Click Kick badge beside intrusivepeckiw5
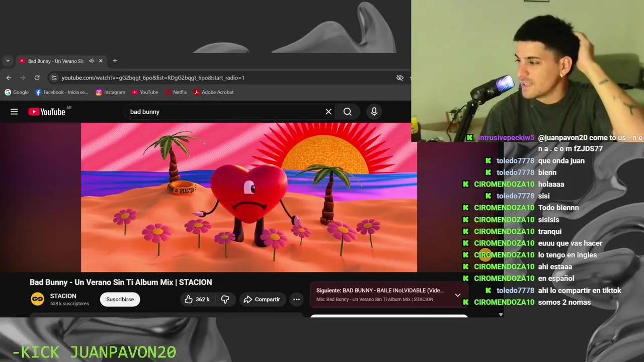Viewport: 644px width, 362px height. (469, 138)
